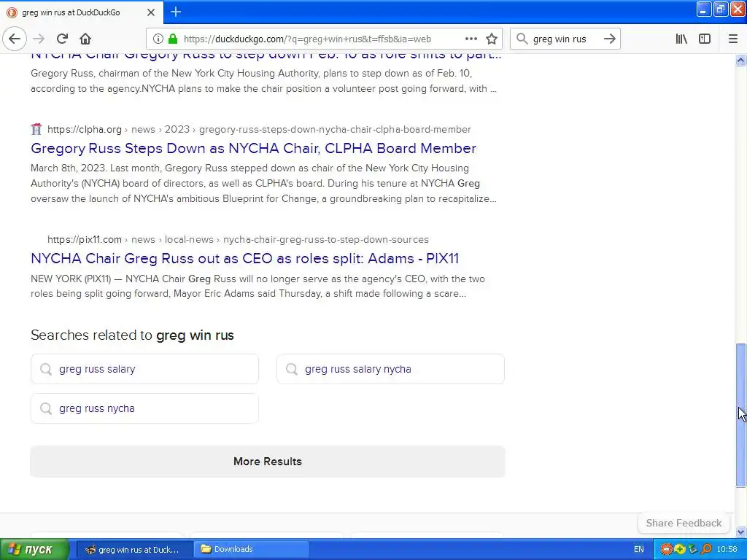Screen dimensions: 747x560
Task: Click the orange magnifier tray icon
Action: click(x=706, y=550)
